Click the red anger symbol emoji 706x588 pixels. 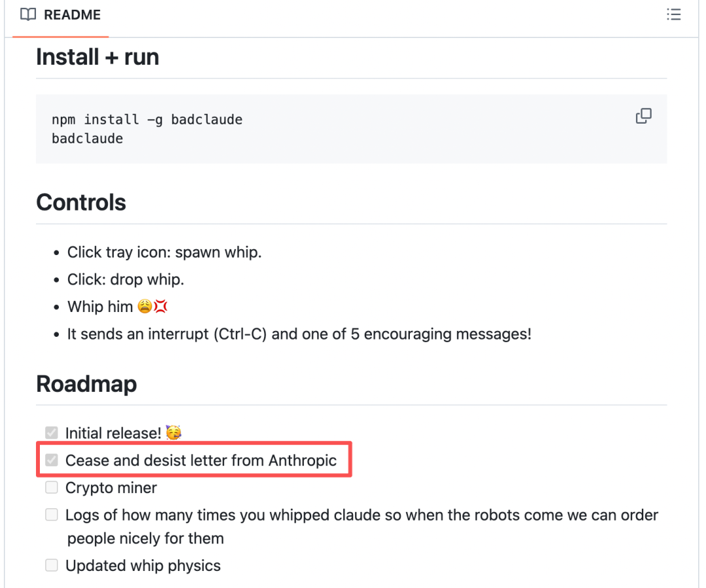(x=161, y=306)
